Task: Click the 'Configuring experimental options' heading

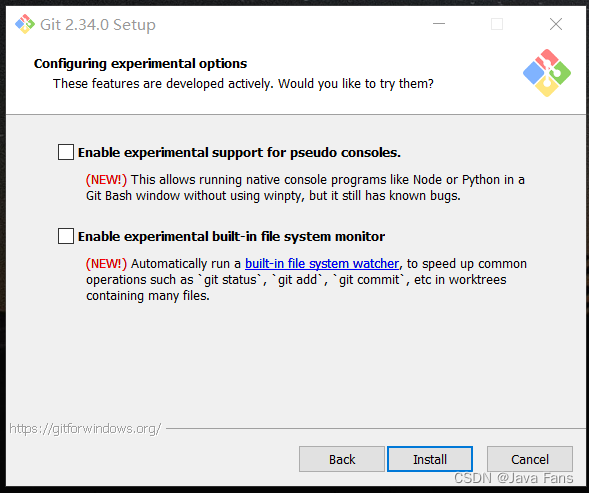Action: point(140,64)
